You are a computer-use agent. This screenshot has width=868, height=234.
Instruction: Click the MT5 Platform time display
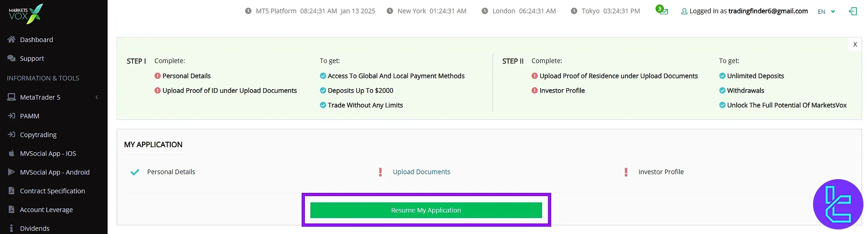coord(315,11)
